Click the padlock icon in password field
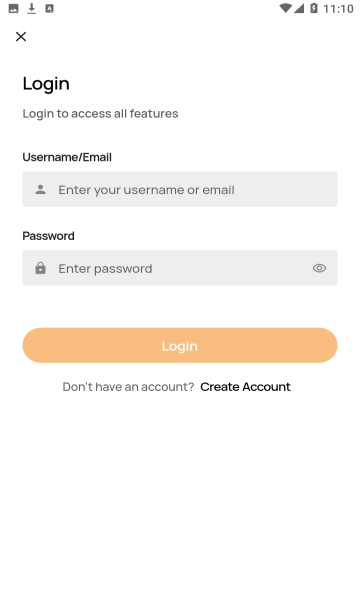 41,268
